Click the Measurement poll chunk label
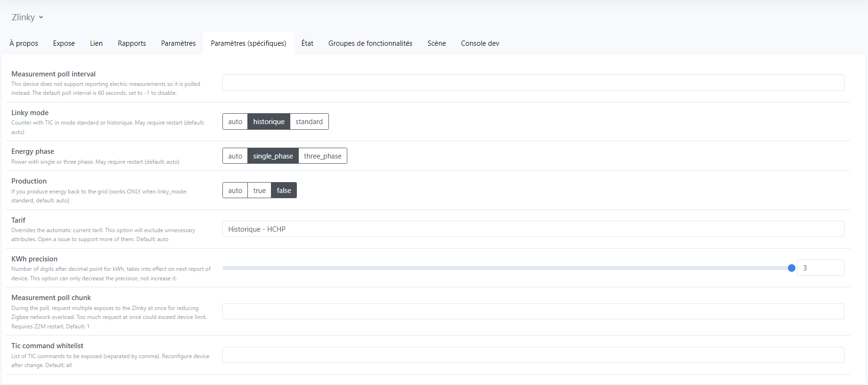Image resolution: width=868 pixels, height=385 pixels. pos(51,298)
